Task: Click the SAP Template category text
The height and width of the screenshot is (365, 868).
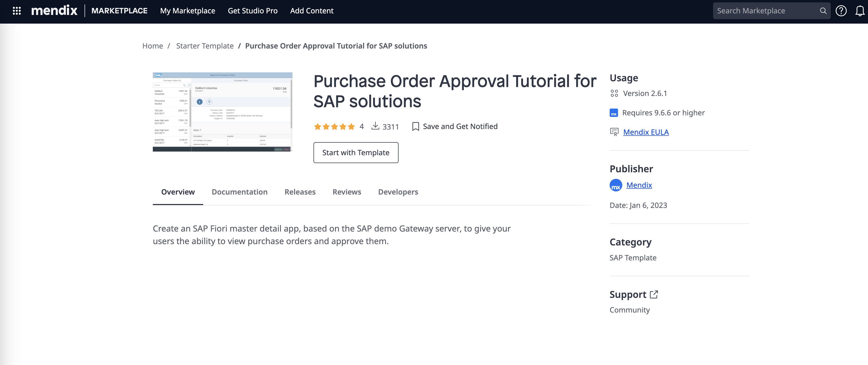Action: (633, 258)
